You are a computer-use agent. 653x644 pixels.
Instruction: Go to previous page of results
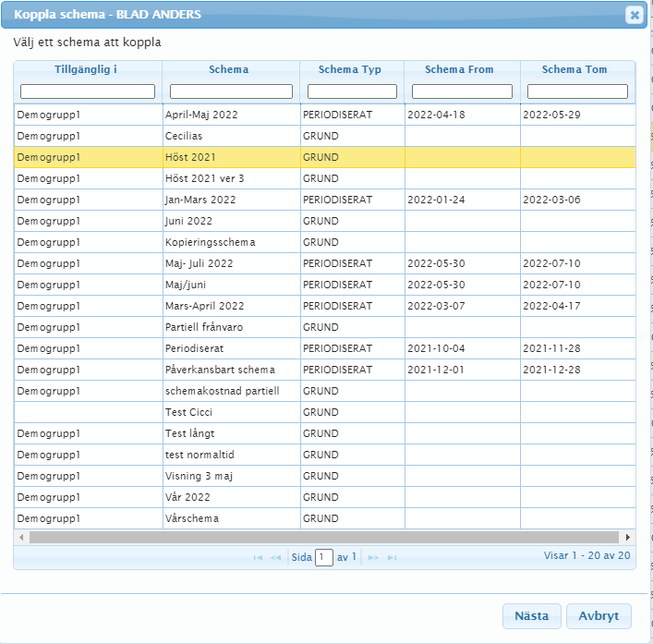coord(275,557)
